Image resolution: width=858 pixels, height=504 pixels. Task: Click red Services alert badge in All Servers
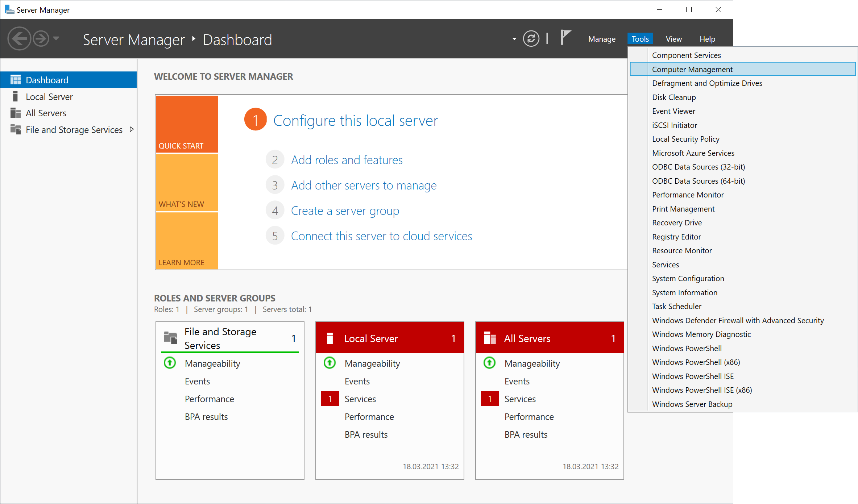[490, 399]
